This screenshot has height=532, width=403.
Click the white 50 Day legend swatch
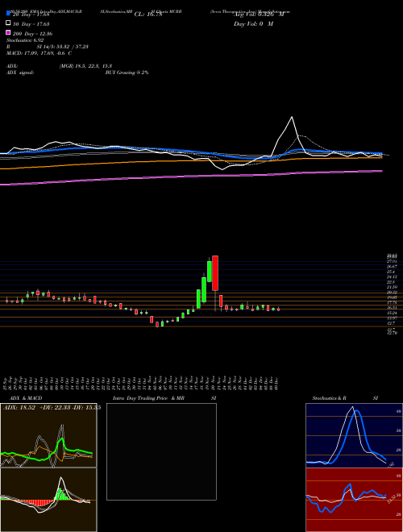point(8,23)
